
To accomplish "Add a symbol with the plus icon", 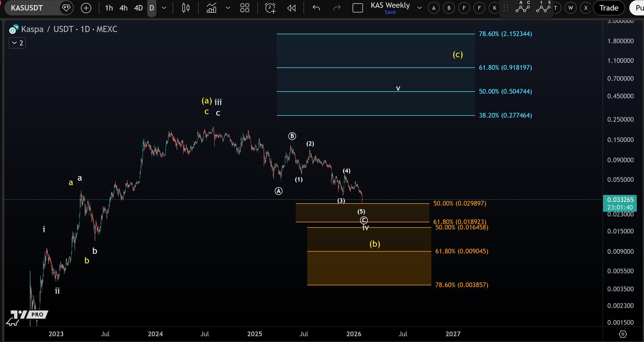I will click(86, 8).
